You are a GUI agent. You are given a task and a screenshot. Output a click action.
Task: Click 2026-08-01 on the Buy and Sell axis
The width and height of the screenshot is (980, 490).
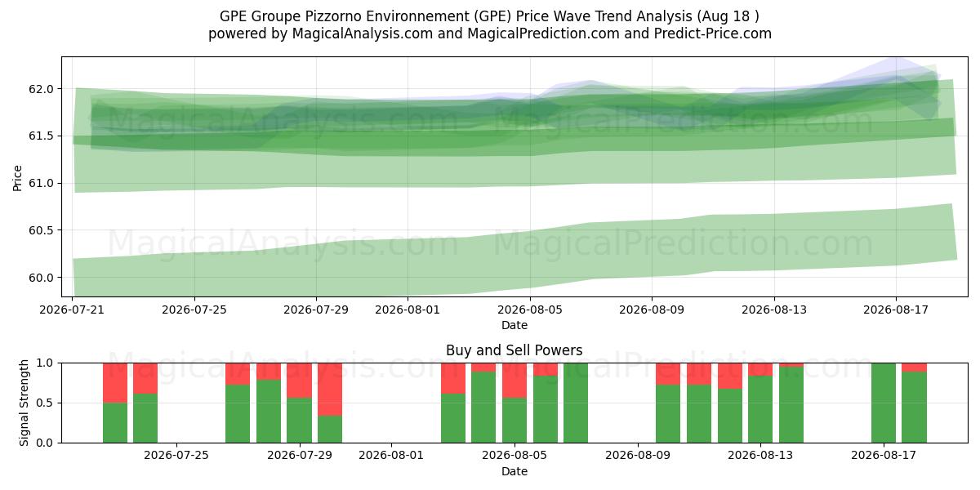392,455
